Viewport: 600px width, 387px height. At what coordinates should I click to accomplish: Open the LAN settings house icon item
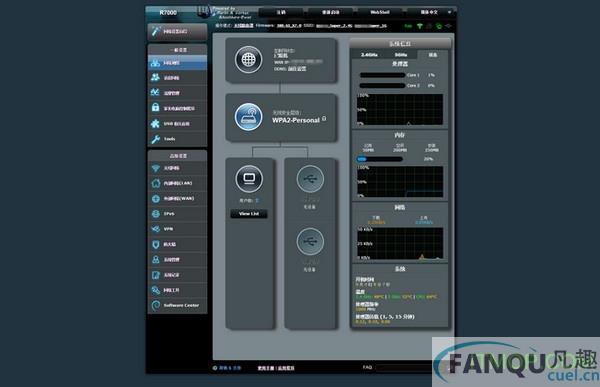(x=177, y=183)
